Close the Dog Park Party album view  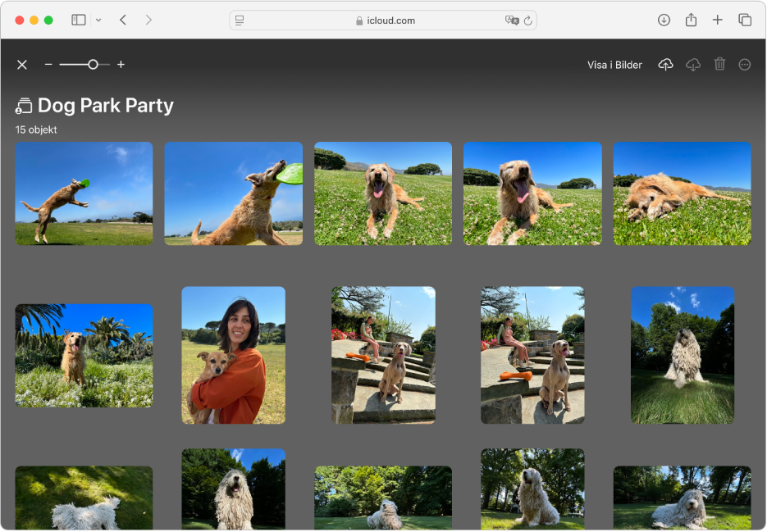pyautogui.click(x=22, y=65)
